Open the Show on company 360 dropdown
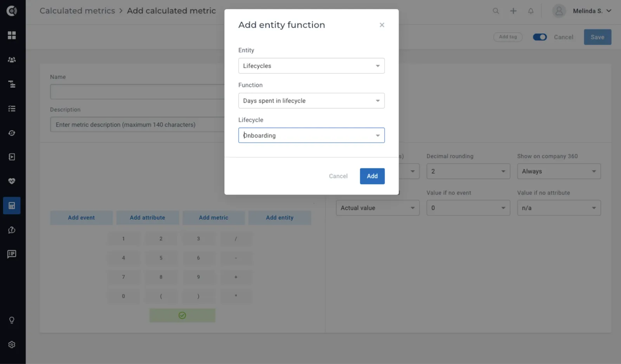The image size is (621, 364). click(x=559, y=172)
